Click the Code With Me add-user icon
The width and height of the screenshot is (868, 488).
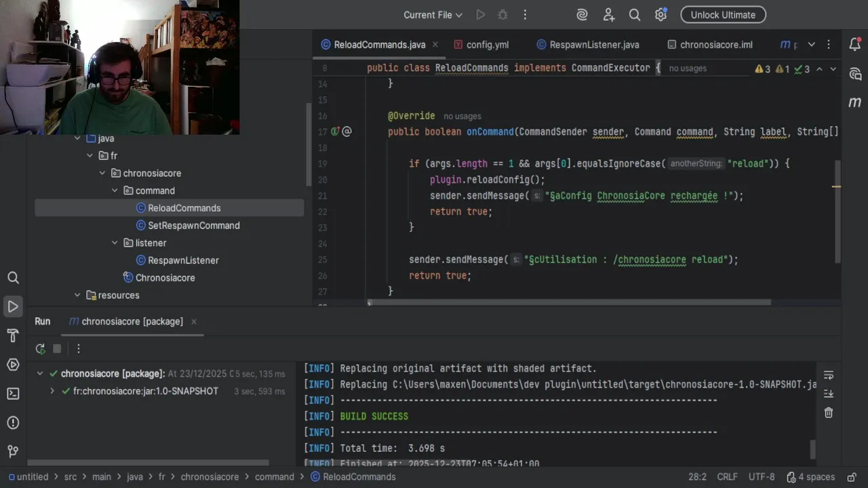[x=609, y=15]
